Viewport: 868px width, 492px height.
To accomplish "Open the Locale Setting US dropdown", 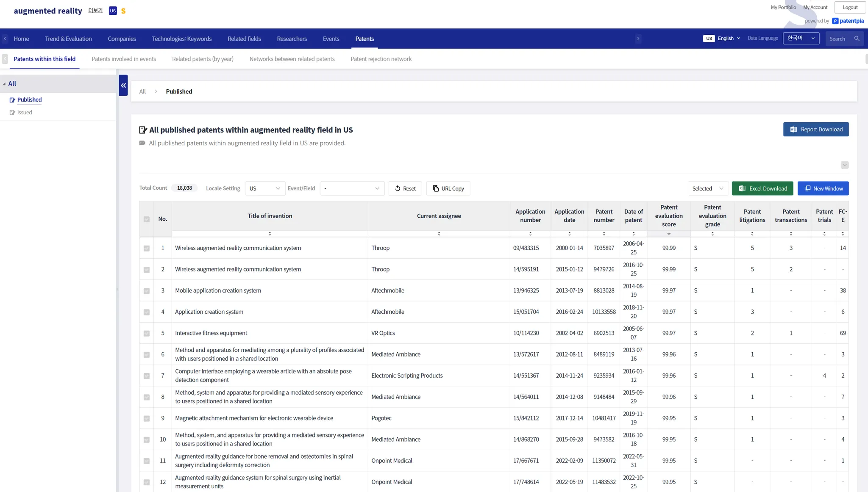I will 265,188.
